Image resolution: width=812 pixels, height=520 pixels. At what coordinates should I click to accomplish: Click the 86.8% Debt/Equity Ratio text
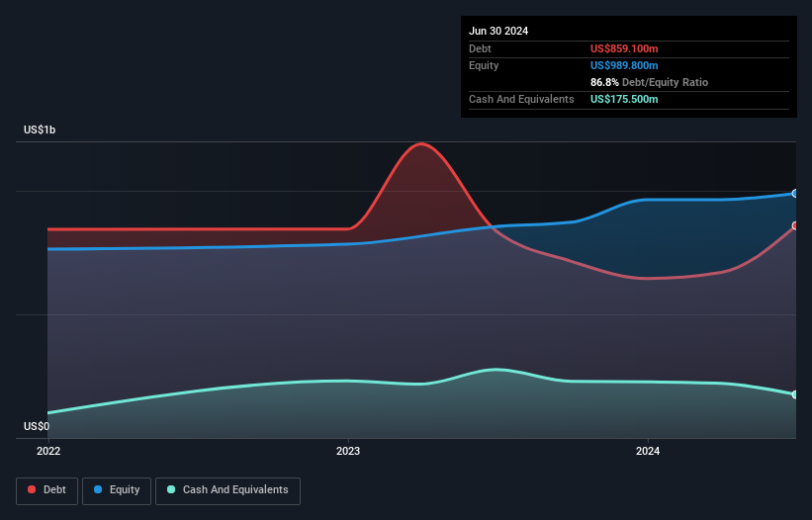point(649,82)
